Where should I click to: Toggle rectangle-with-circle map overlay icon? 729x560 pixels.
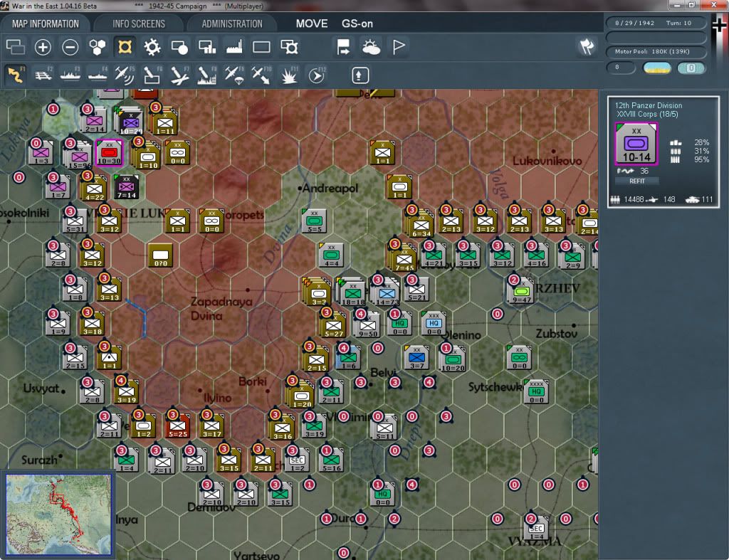[x=179, y=47]
